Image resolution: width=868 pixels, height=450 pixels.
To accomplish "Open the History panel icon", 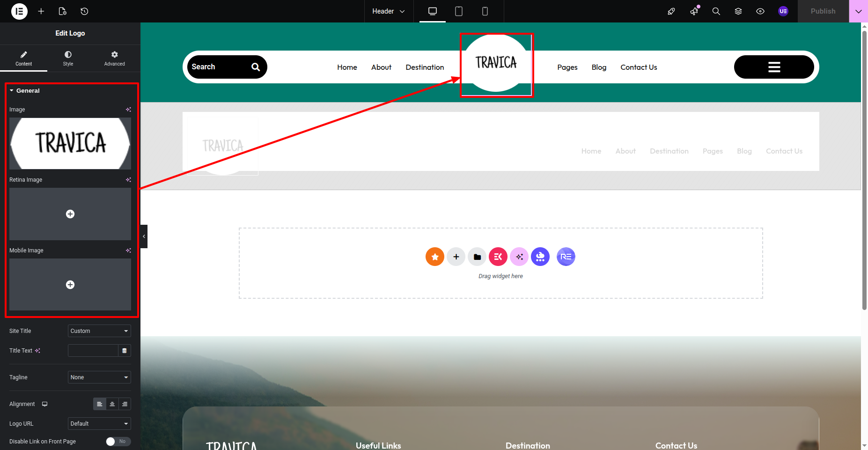I will 84,11.
